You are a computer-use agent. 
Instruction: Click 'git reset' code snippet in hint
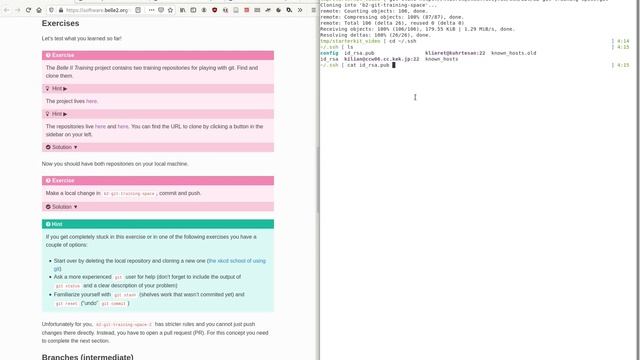pyautogui.click(x=67, y=304)
